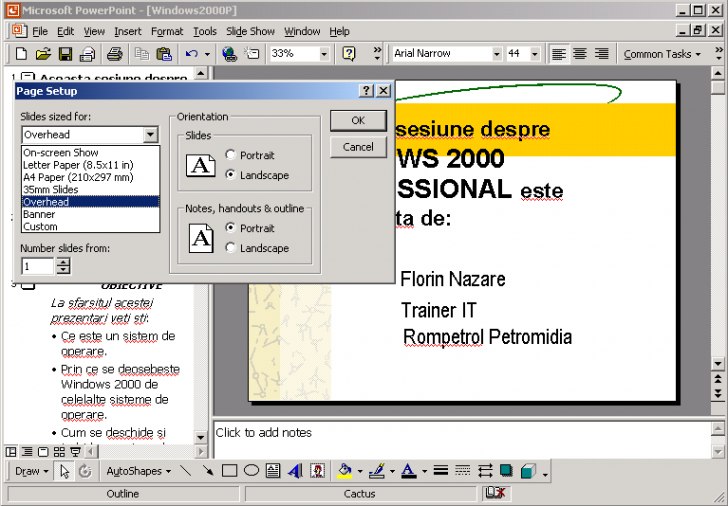Image resolution: width=728 pixels, height=506 pixels.
Task: Insert a Text Box from the drawing toolbar
Action: pos(273,471)
